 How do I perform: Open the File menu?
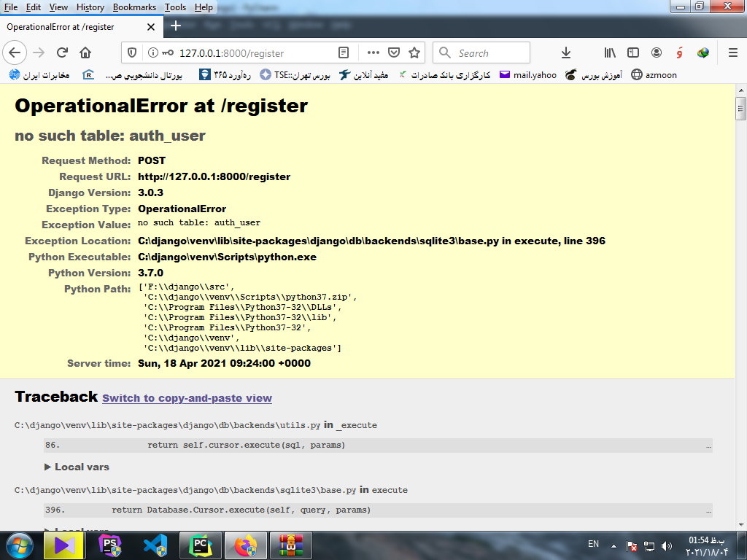[x=10, y=7]
